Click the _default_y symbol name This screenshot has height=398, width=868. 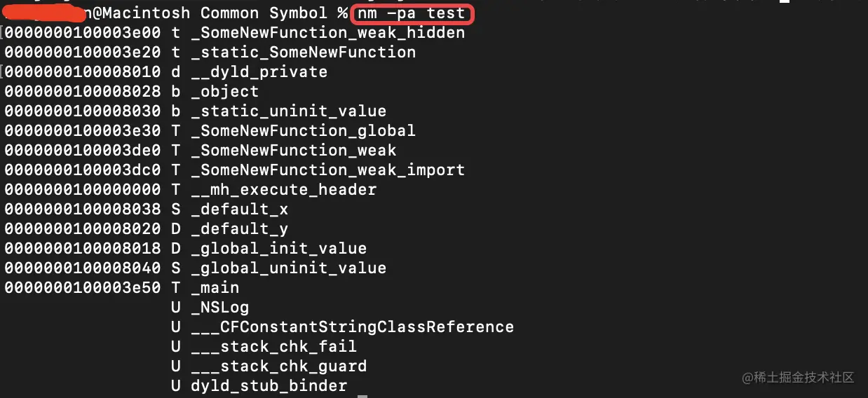(x=239, y=229)
